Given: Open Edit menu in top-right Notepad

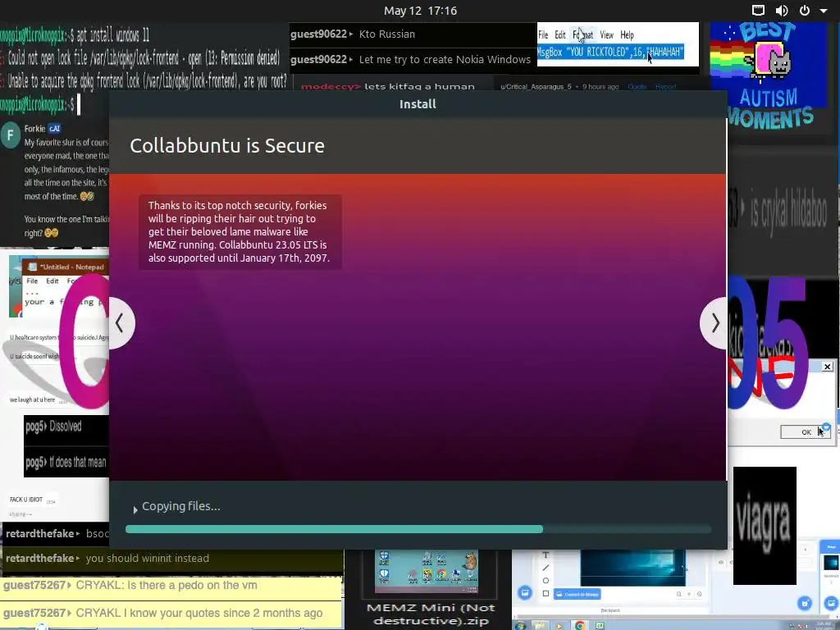Looking at the screenshot, I should click(x=559, y=34).
